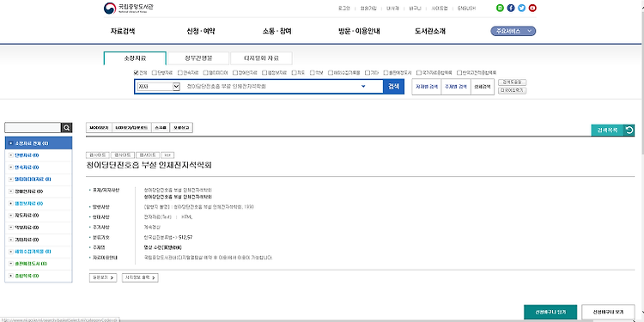Switch site to ENGLISH

coord(466,9)
